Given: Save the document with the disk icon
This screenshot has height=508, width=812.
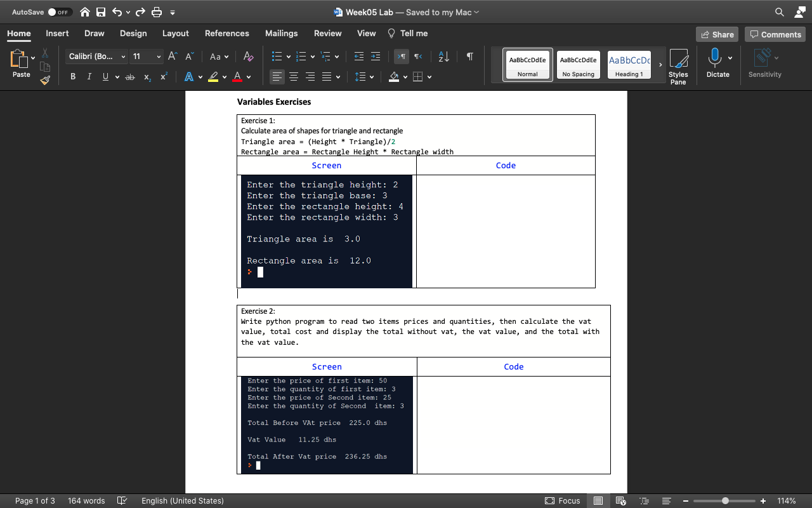Looking at the screenshot, I should click(101, 12).
